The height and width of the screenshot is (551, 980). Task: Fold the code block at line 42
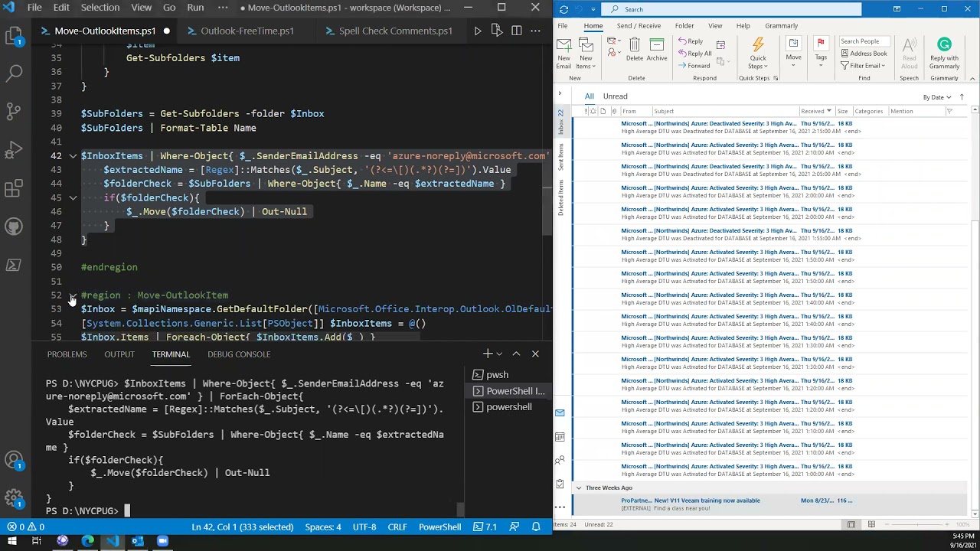[73, 156]
